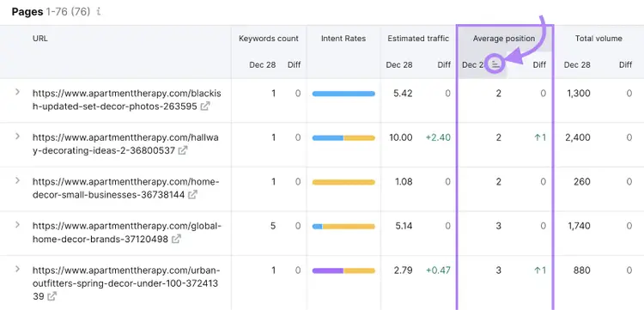Click the intent bar for hallway-decorating-ideas row
The height and width of the screenshot is (310, 644).
click(343, 138)
